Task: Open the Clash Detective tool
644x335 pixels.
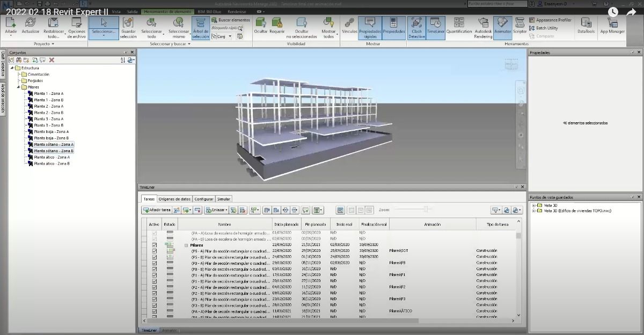Action: pos(416,27)
